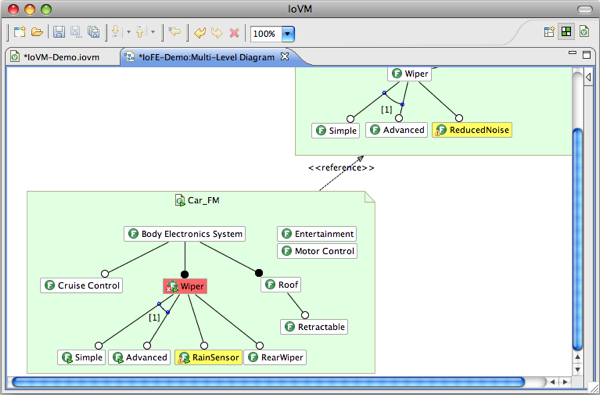Expand the down-arrow tool's dropdown menu
This screenshot has height=395, width=600.
(x=129, y=32)
